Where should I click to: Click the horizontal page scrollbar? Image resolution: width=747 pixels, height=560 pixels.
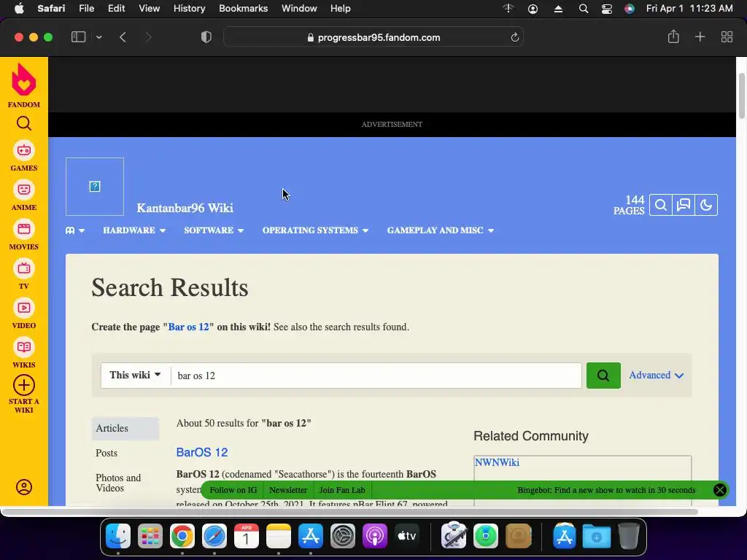350,512
